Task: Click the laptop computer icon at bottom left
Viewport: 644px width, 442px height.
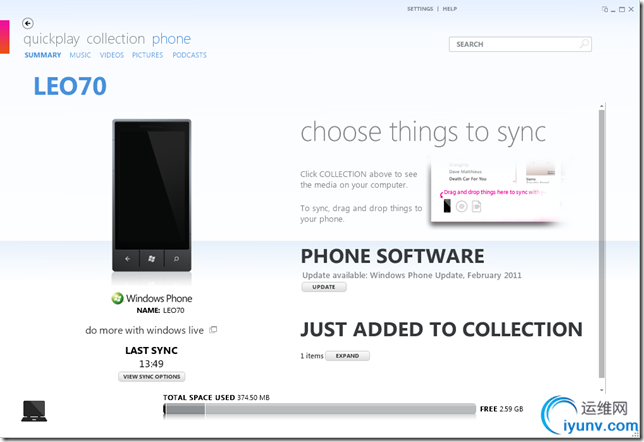Action: coord(34,411)
